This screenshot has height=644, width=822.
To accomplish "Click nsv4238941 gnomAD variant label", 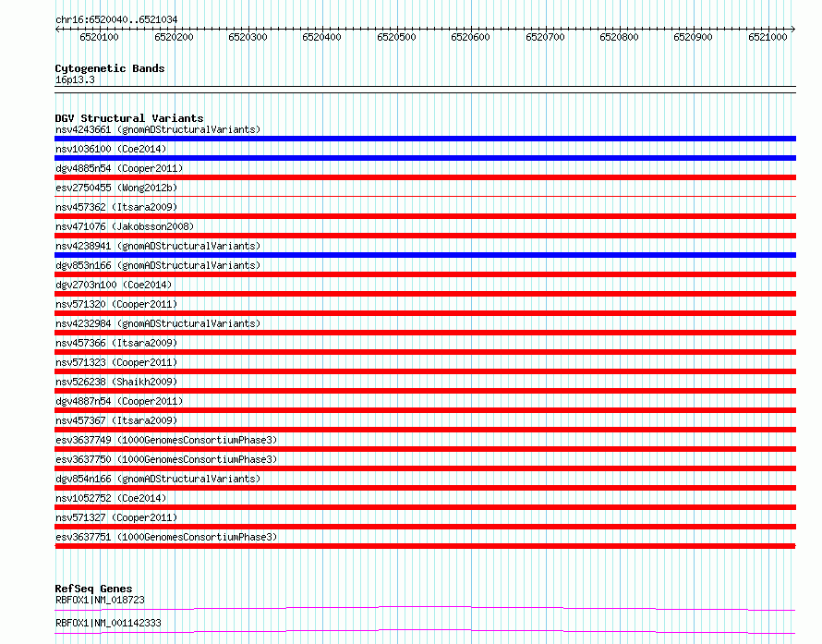I will coord(158,246).
